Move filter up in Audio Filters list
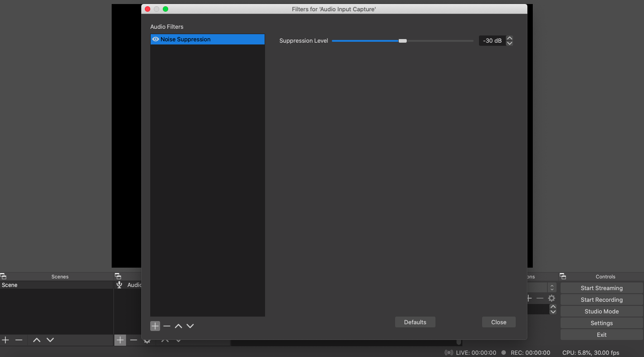The height and width of the screenshot is (357, 644). tap(178, 326)
